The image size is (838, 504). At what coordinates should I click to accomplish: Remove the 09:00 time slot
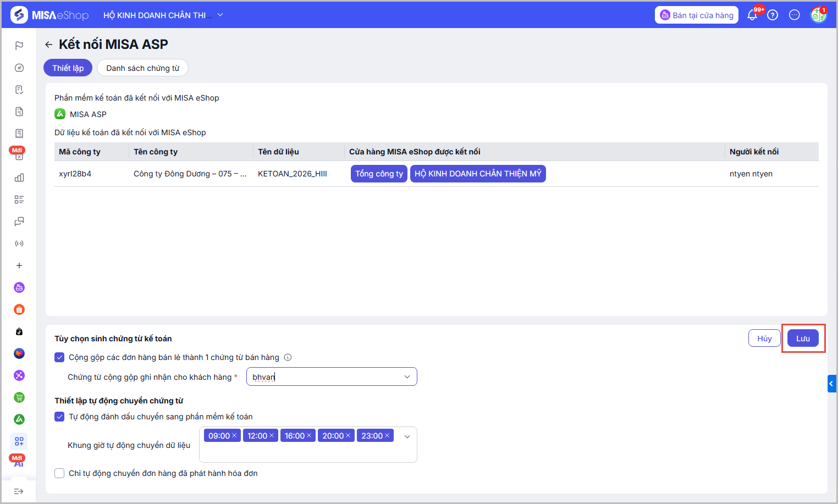(x=234, y=436)
